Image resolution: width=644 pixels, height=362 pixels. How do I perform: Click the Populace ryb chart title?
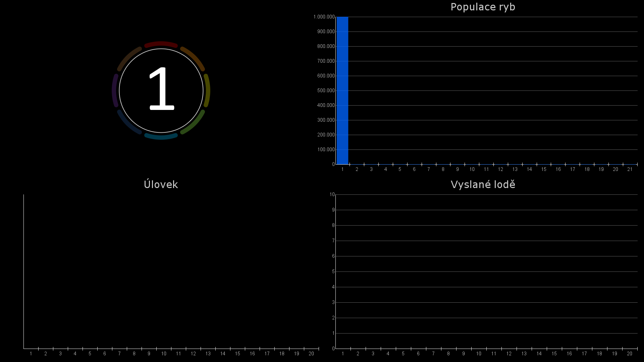point(483,7)
